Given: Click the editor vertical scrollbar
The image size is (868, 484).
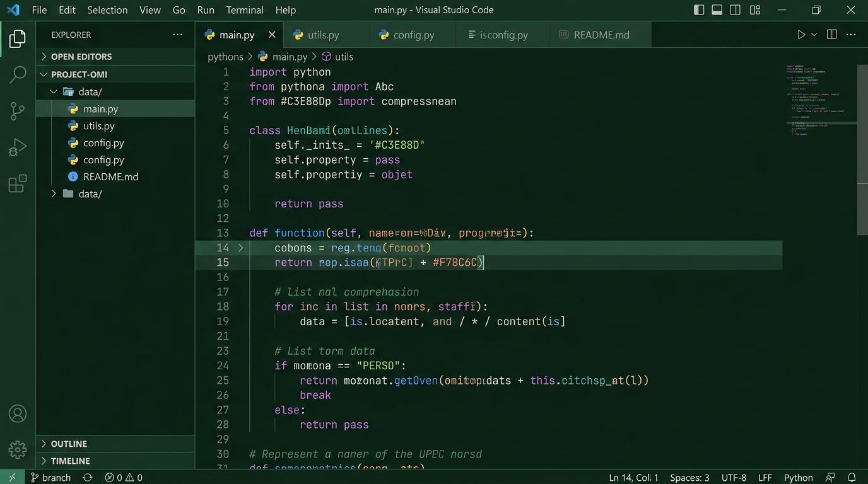Looking at the screenshot, I should click(x=862, y=149).
